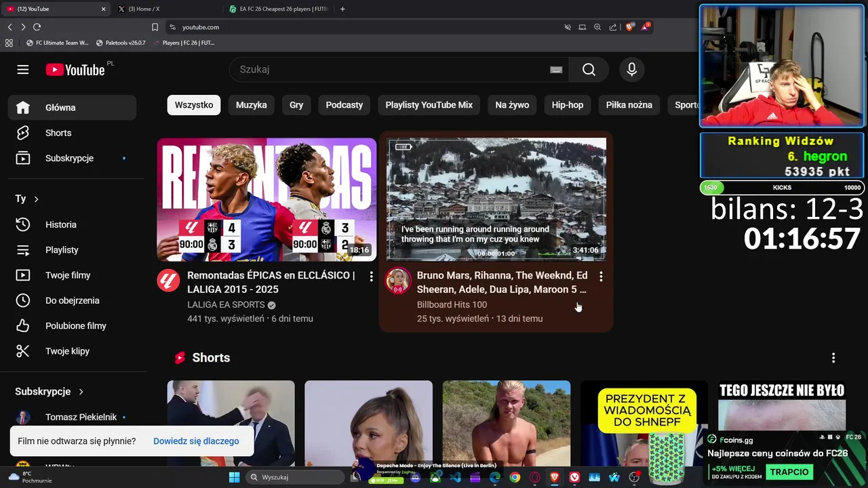Open Historia in the sidebar
868x488 pixels.
tap(73, 224)
